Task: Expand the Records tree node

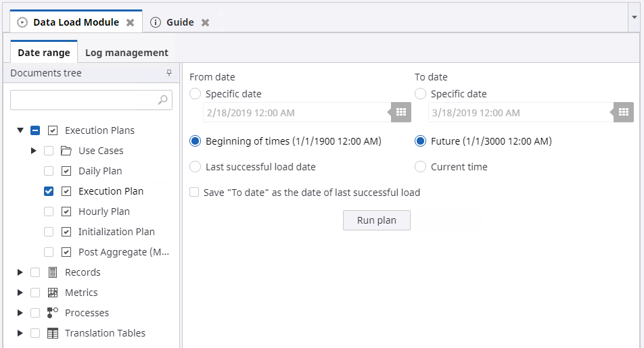Action: point(20,272)
